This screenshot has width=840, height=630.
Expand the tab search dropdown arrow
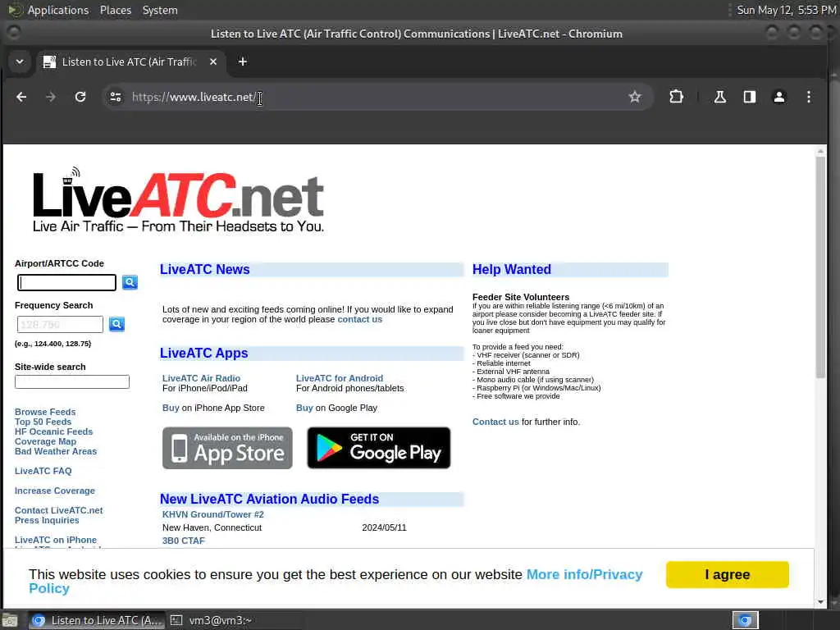(x=20, y=62)
